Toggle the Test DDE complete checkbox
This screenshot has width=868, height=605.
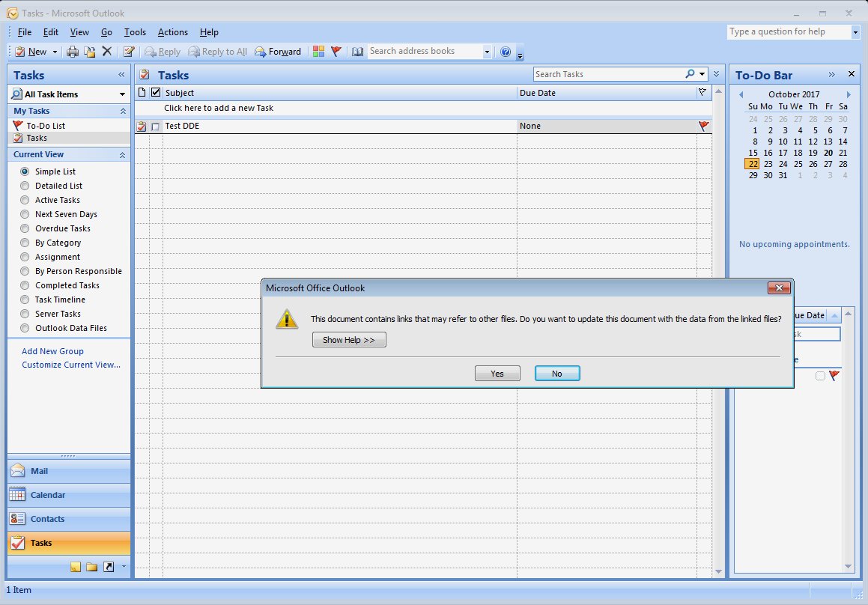pyautogui.click(x=156, y=127)
